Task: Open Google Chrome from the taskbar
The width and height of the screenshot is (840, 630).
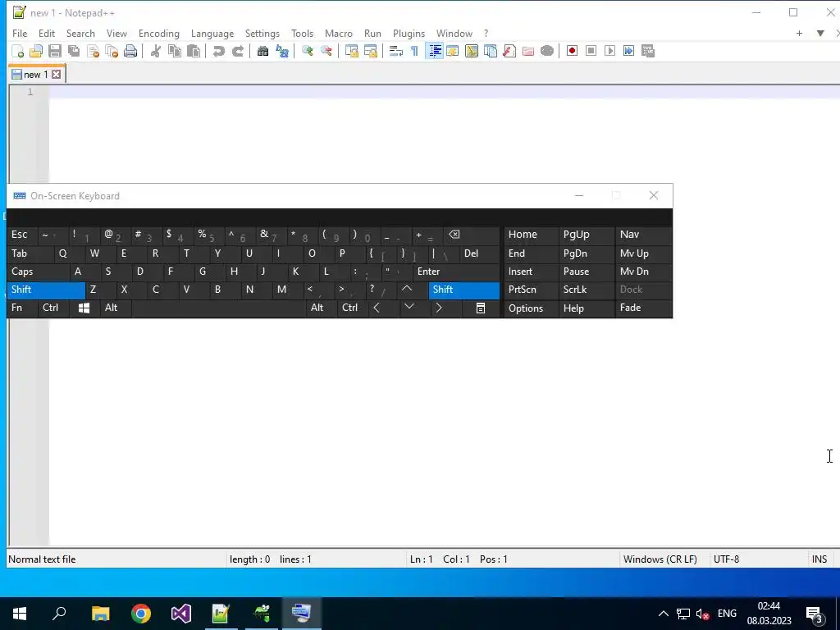Action: (141, 614)
